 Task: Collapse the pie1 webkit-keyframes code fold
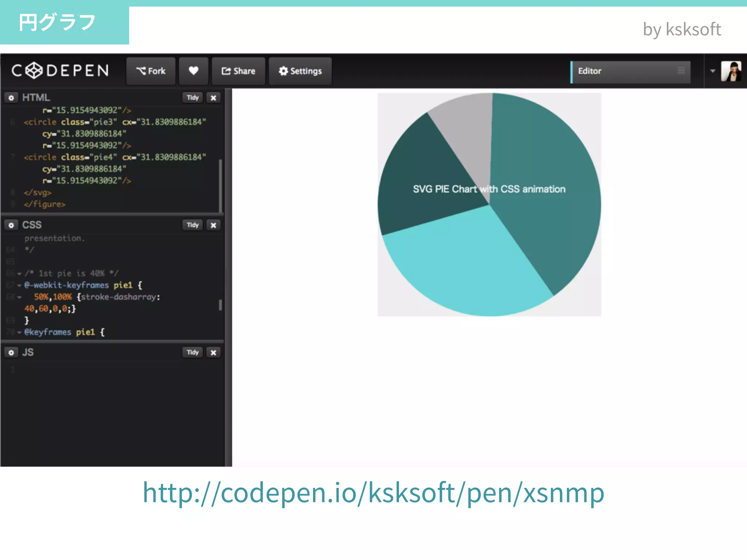tap(19, 285)
